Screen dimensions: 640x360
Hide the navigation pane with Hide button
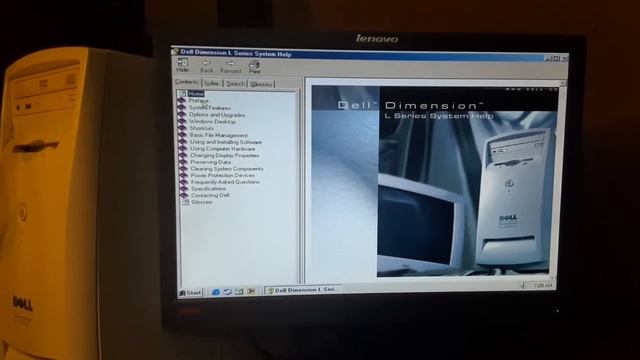(182, 65)
